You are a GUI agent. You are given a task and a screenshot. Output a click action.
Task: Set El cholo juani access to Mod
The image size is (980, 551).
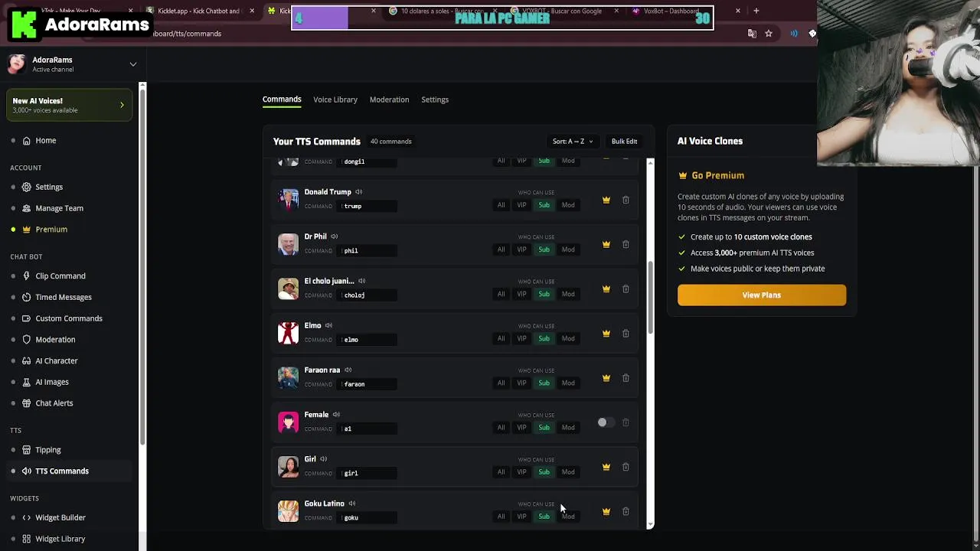pos(568,294)
